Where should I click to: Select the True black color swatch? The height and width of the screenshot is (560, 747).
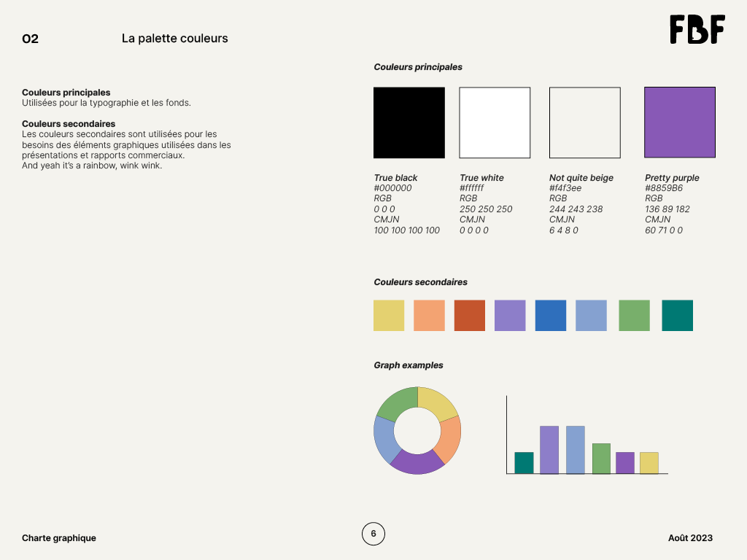409,122
